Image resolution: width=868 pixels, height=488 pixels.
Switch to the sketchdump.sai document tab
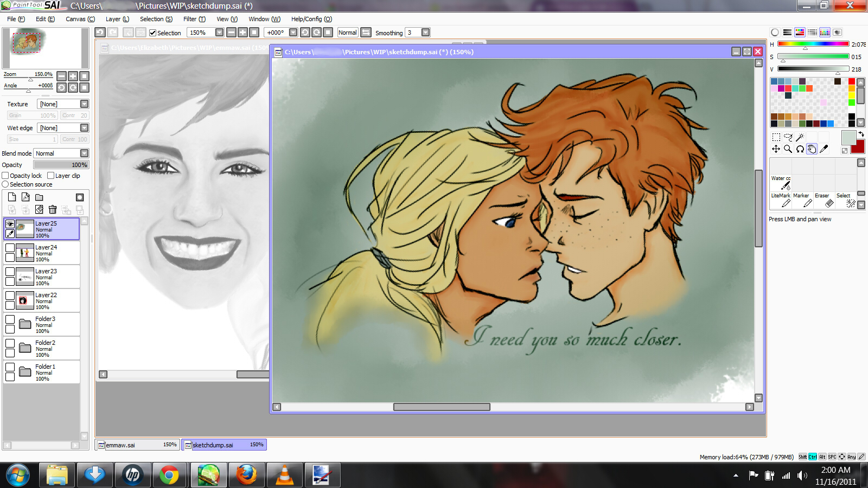(x=224, y=445)
